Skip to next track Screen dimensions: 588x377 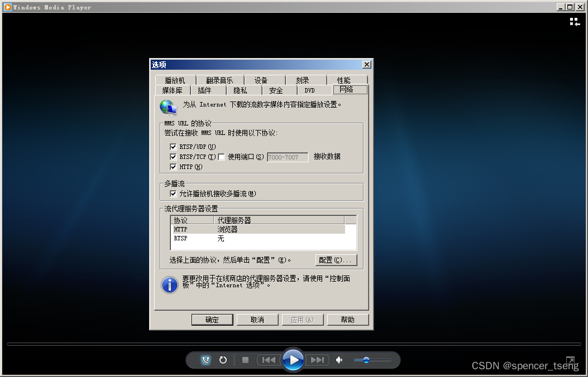(317, 360)
